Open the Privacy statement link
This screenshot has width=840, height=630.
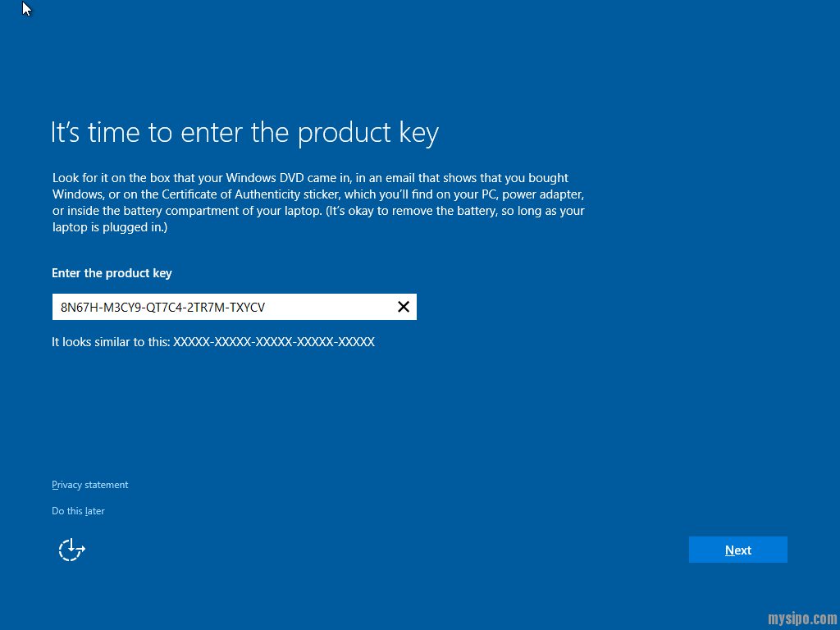[90, 485]
